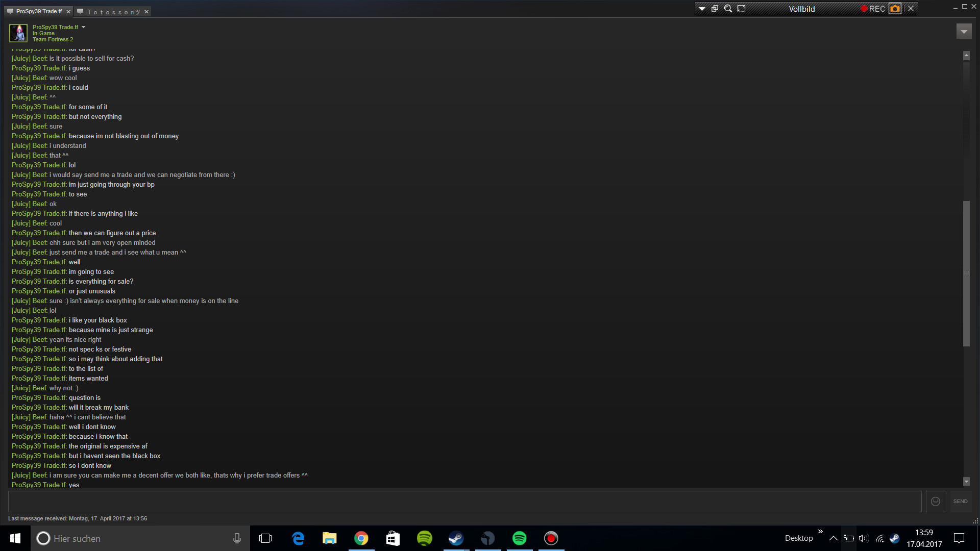Viewport: 980px width, 551px height.
Task: Select the region capture icon in recorder bar
Action: pos(741,9)
